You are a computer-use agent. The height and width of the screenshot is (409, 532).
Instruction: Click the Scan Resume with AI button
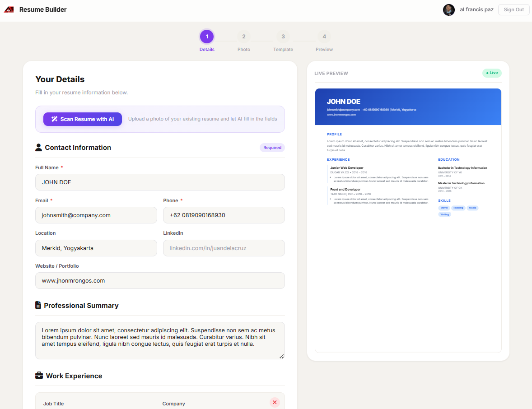pos(83,119)
